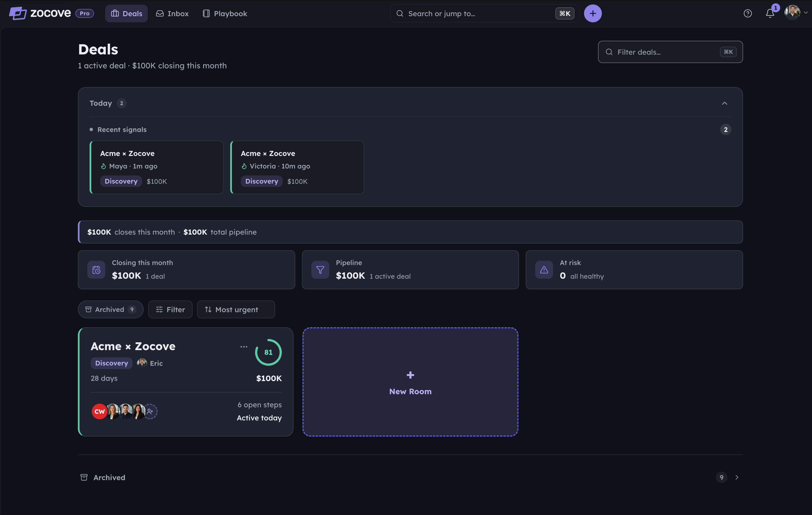Open the Inbox tab
Screen dimensions: 812x515
[x=172, y=13]
